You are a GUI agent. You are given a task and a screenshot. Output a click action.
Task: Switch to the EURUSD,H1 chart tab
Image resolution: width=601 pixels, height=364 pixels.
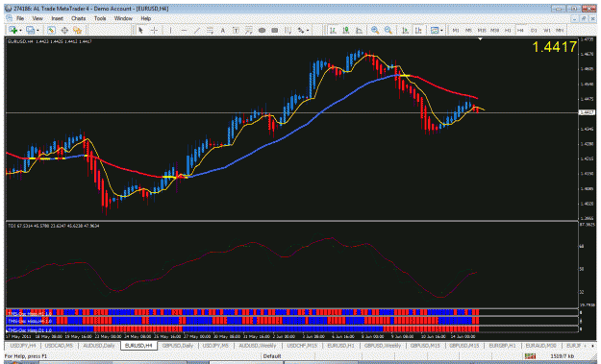[340, 346]
